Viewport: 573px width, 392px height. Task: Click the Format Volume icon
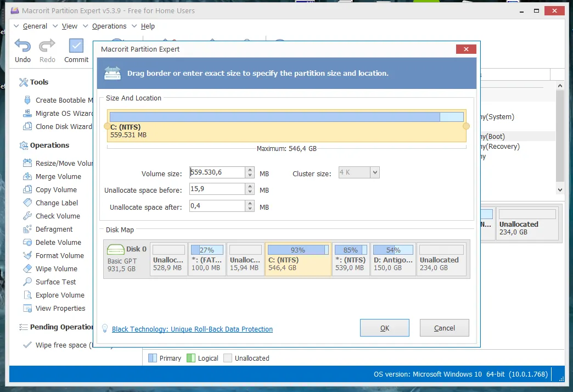click(27, 256)
